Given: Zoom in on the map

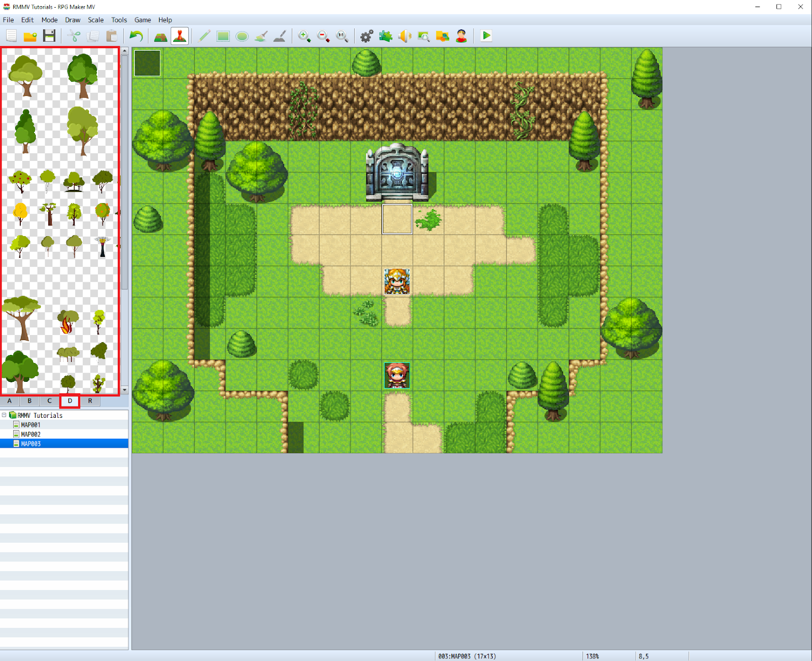Looking at the screenshot, I should click(x=304, y=36).
